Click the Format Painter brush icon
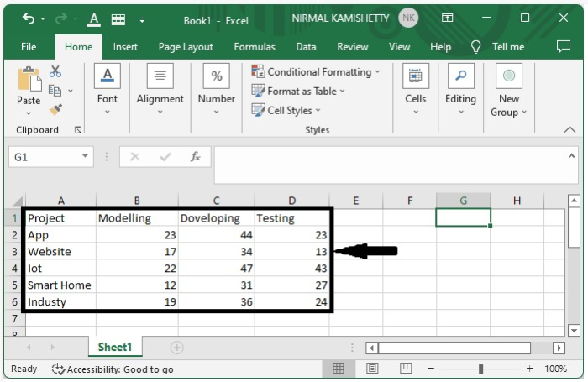 [x=55, y=109]
